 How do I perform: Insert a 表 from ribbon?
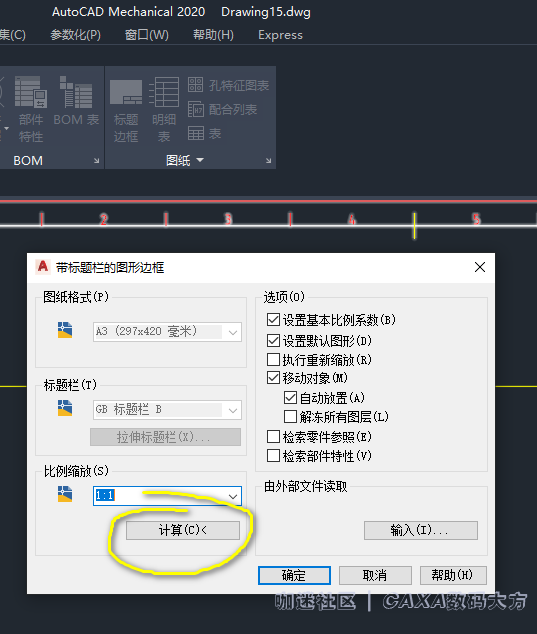pos(205,133)
